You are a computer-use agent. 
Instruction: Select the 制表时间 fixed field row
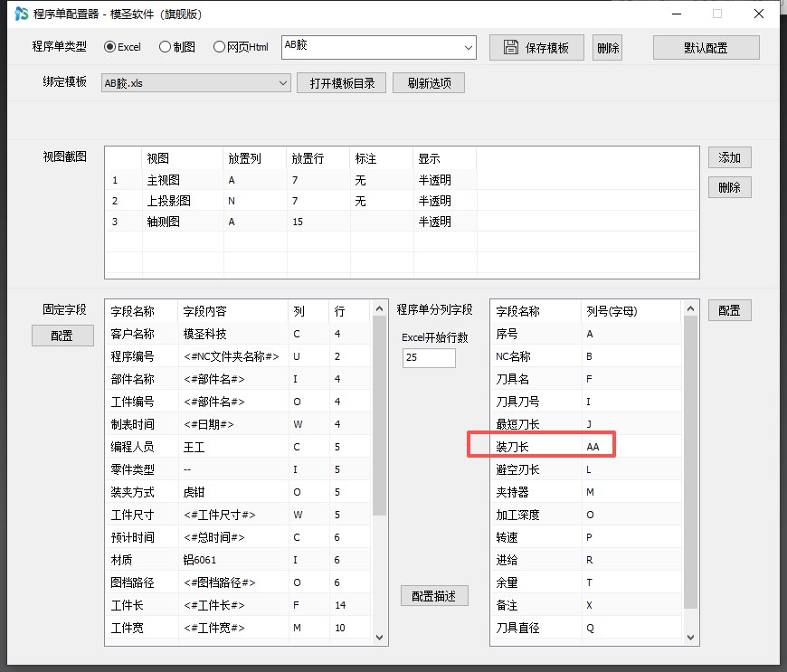pos(239,424)
